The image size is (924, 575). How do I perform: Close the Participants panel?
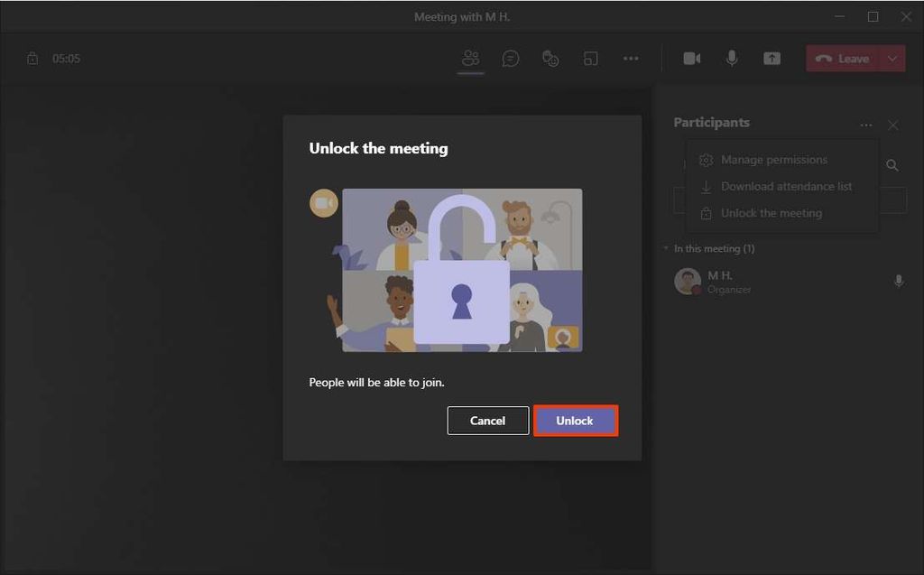point(892,125)
